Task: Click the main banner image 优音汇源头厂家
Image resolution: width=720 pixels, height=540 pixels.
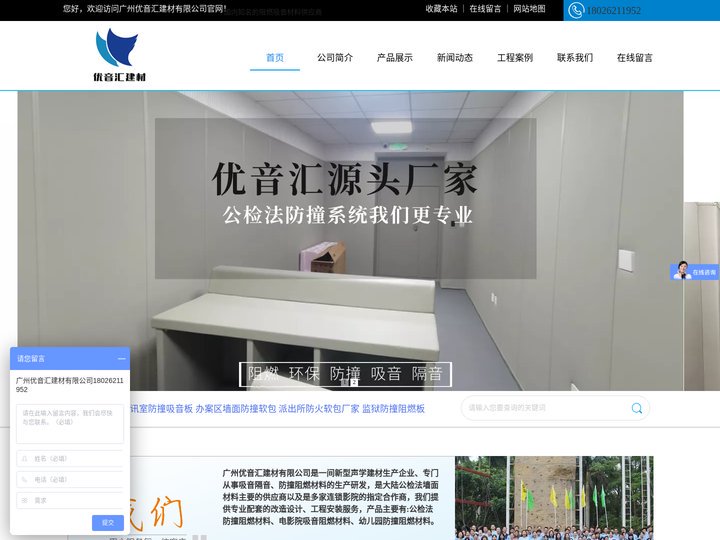Action: point(350,241)
